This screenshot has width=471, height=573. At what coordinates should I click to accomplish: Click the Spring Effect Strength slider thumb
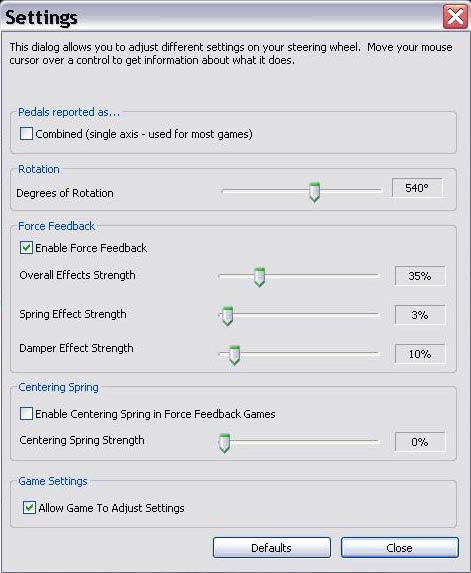click(227, 316)
